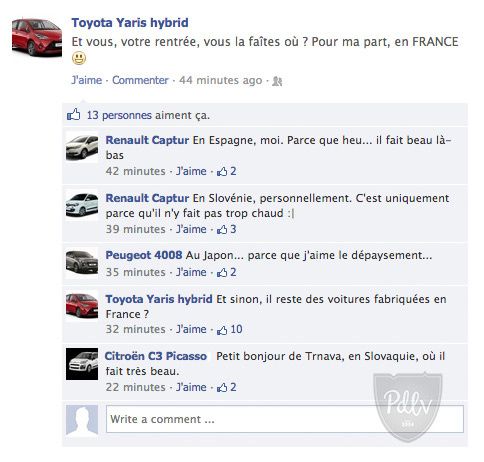This screenshot has height=462, width=484.
Task: Open the Citroën C3 Picasso avatar thumbnail
Action: coord(82,364)
